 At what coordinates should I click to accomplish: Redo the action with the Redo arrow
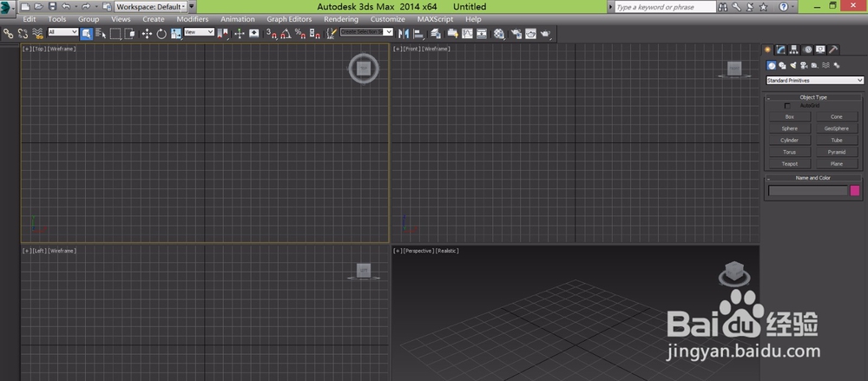click(x=86, y=7)
